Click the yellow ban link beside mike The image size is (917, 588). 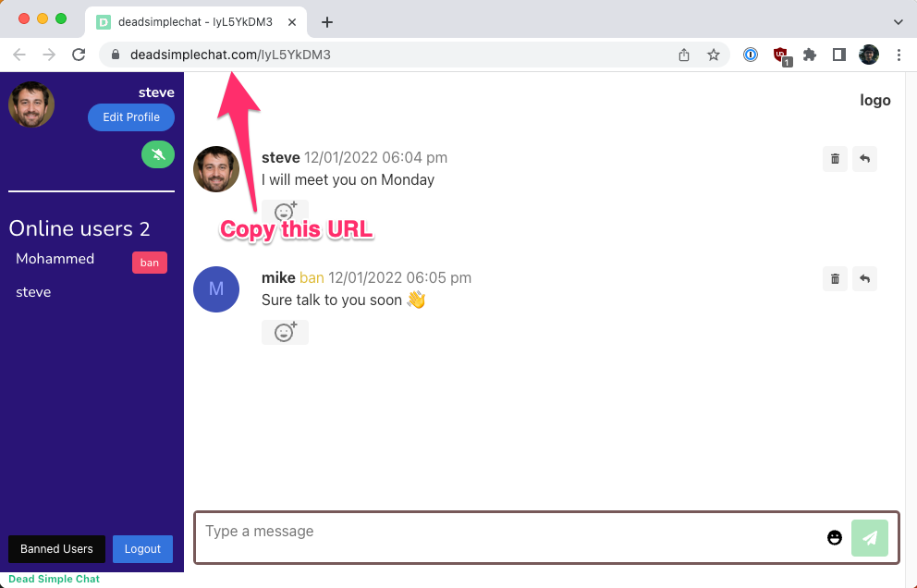click(x=312, y=277)
